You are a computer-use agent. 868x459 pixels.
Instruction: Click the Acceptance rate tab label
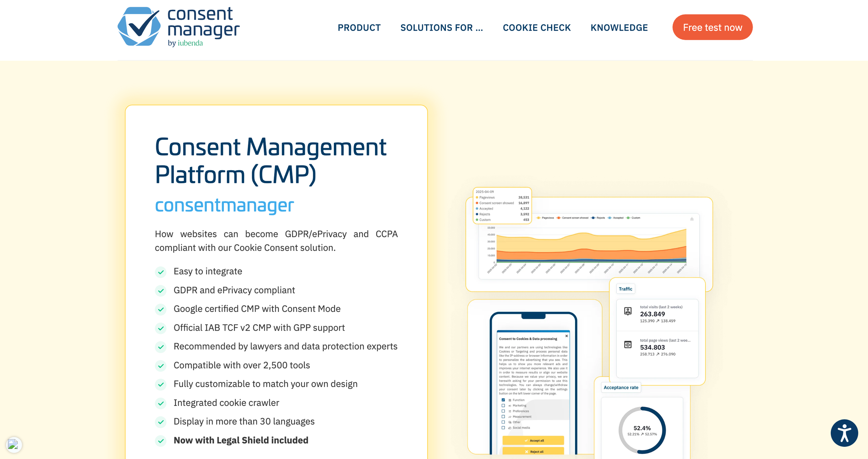click(x=621, y=387)
